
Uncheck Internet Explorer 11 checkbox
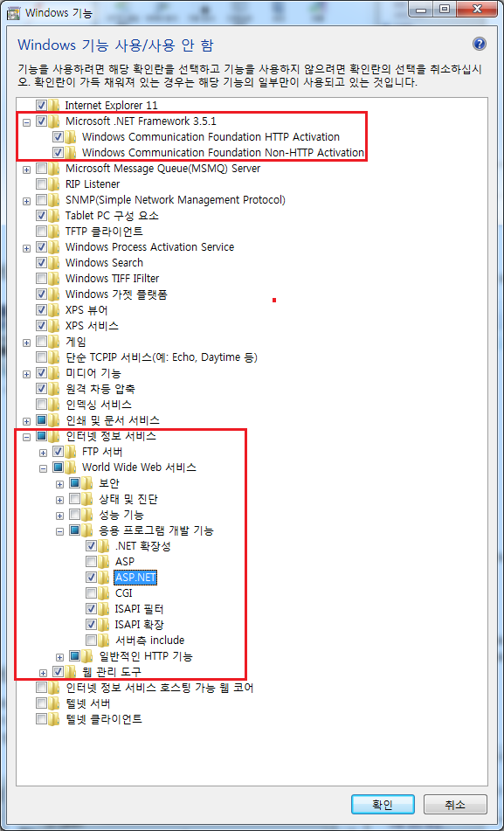pos(41,106)
